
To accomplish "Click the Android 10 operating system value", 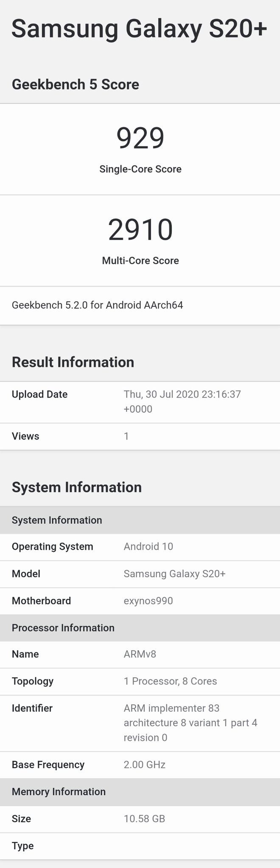I will pos(148,546).
